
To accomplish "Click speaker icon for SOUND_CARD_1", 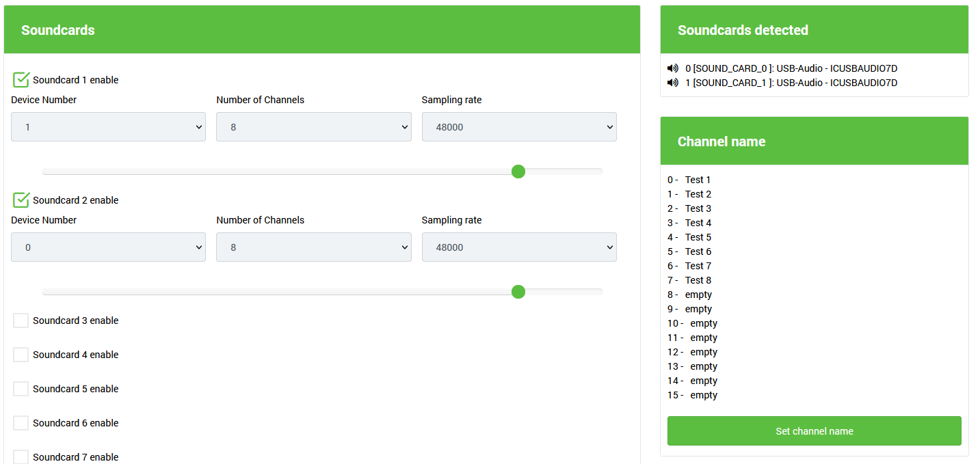I will coord(673,83).
